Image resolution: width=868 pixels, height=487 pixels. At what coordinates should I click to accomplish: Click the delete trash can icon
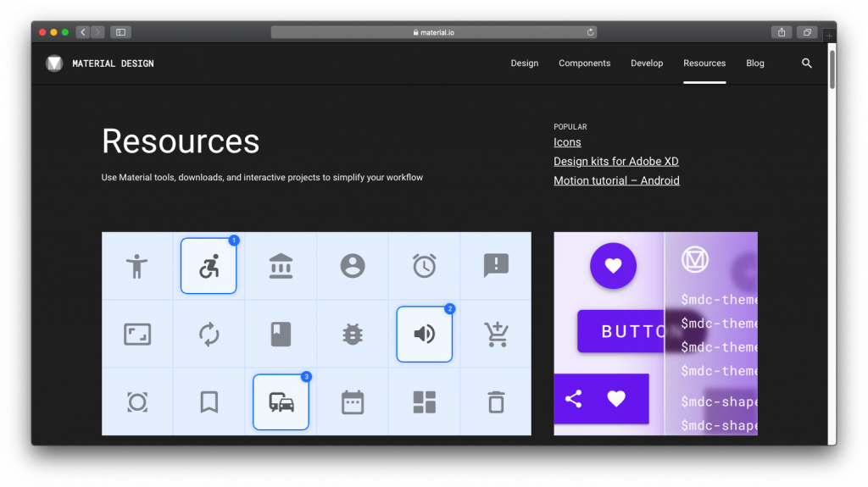pyautogui.click(x=496, y=402)
